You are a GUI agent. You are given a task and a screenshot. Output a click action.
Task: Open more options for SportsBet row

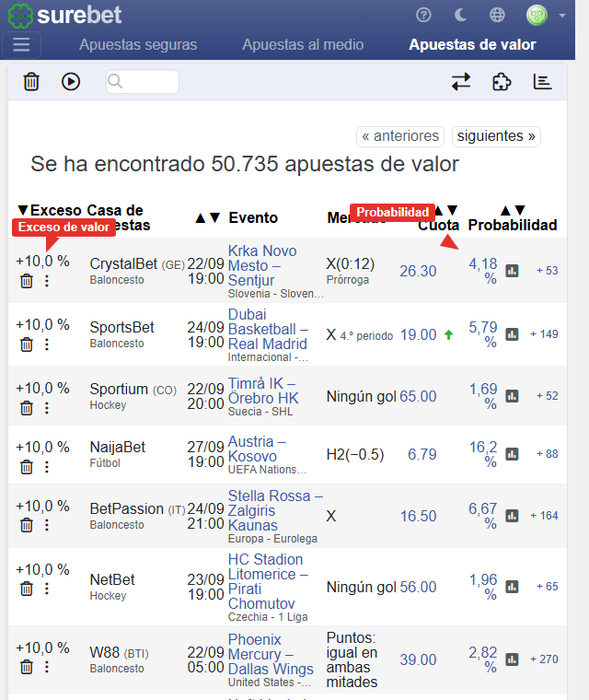point(47,344)
